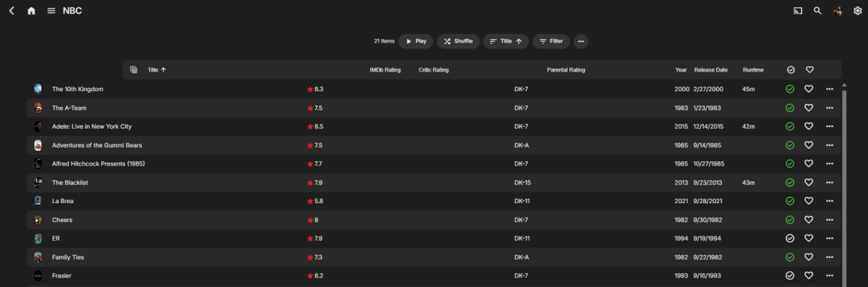Viewport: 868px width, 287px height.
Task: Go back with the back arrow
Action: [x=12, y=11]
